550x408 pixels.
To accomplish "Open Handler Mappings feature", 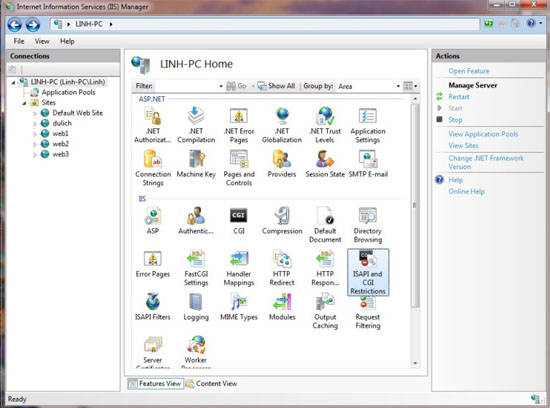I will tap(239, 268).
